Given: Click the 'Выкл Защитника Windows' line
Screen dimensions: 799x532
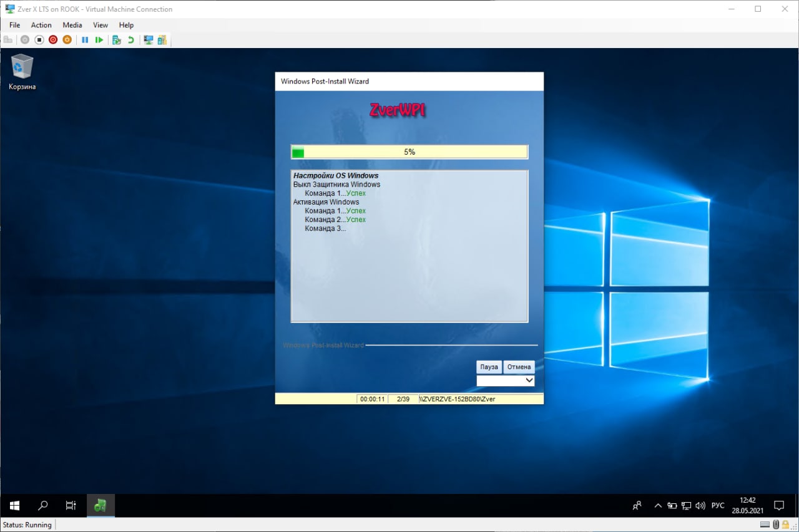Looking at the screenshot, I should [336, 185].
